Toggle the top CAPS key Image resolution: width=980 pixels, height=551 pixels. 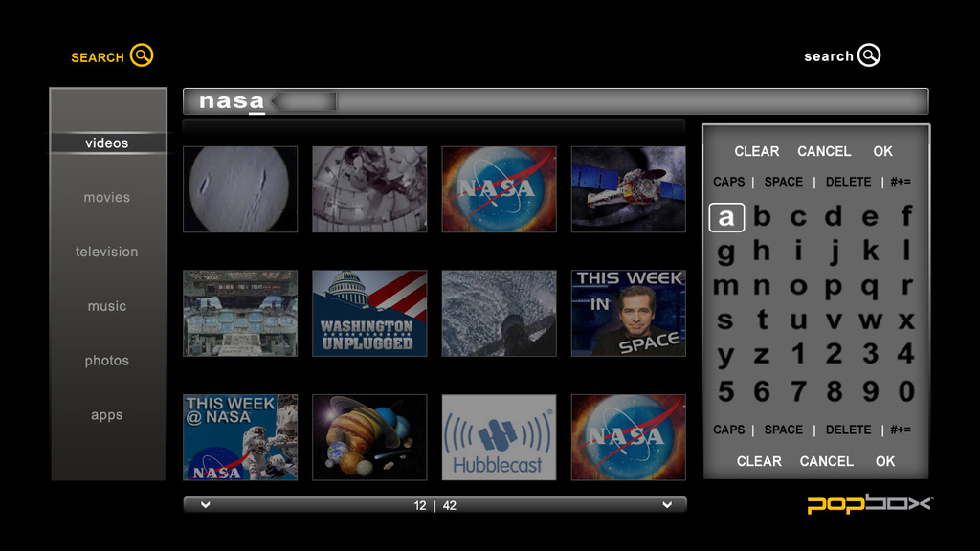[728, 182]
